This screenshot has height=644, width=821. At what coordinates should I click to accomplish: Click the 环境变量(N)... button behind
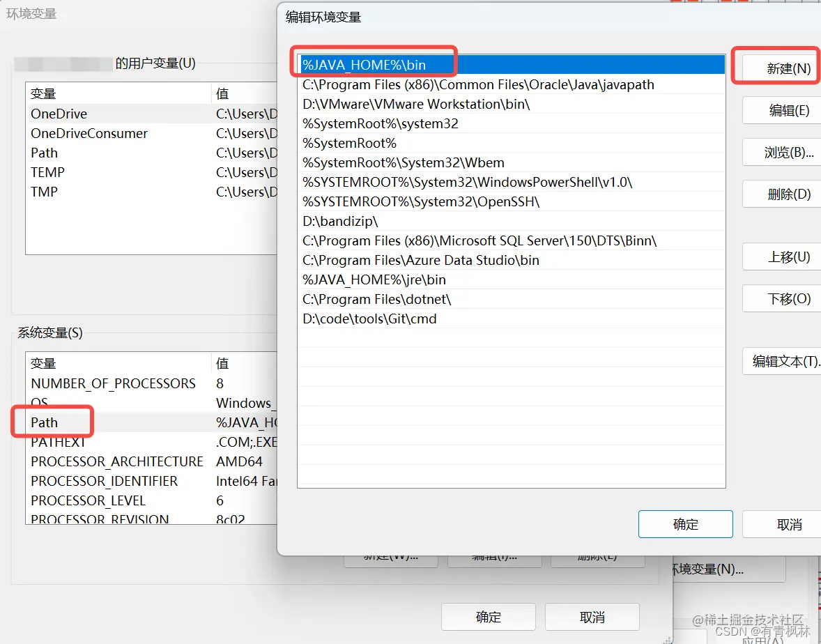[729, 569]
